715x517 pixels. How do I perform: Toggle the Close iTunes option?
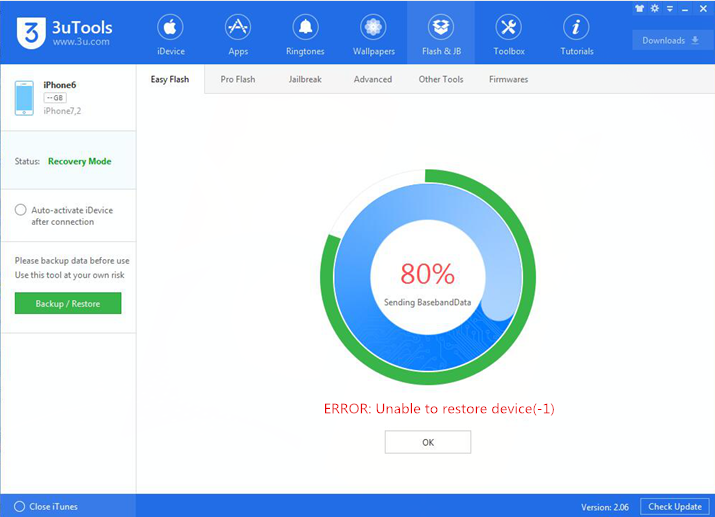(19, 507)
